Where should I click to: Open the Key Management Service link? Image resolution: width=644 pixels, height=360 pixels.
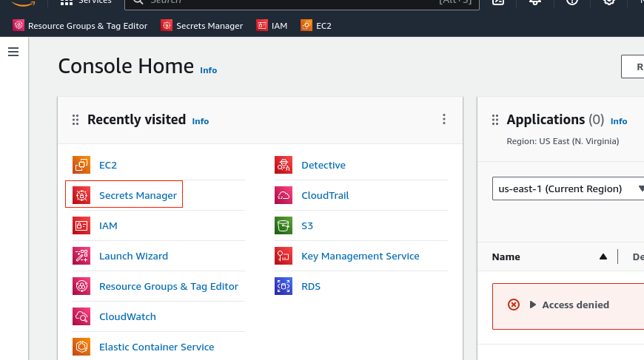click(360, 256)
